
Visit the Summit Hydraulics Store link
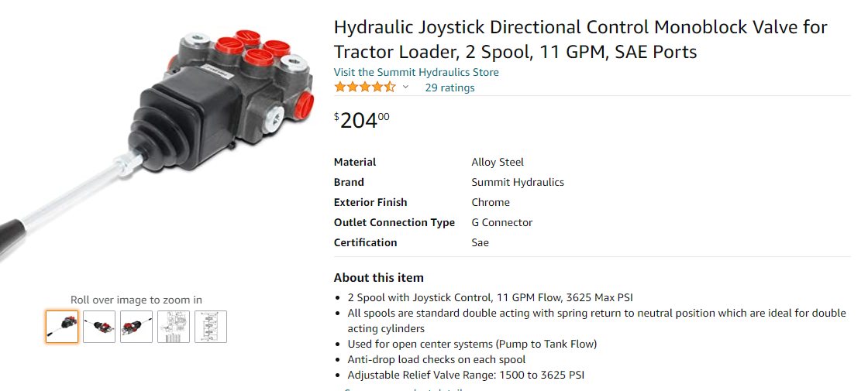coord(416,72)
